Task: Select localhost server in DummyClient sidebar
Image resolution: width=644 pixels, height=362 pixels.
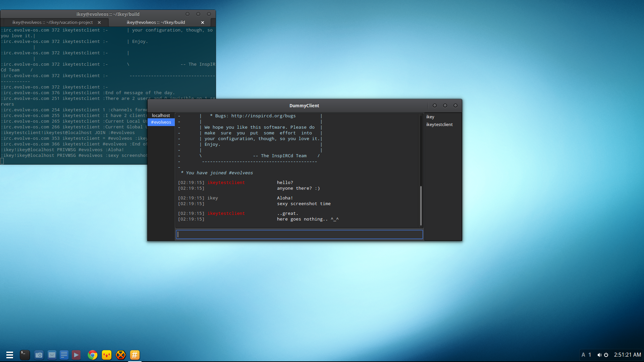Action: tap(161, 116)
